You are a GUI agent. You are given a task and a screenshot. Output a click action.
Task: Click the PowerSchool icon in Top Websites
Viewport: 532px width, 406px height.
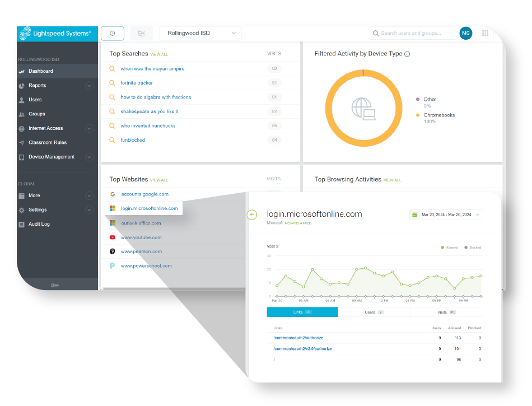[113, 265]
